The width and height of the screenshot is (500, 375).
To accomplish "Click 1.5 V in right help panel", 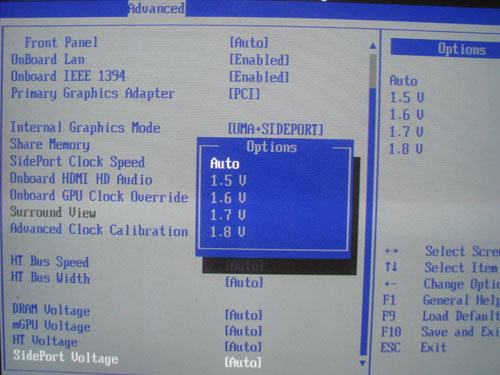I will (x=407, y=98).
